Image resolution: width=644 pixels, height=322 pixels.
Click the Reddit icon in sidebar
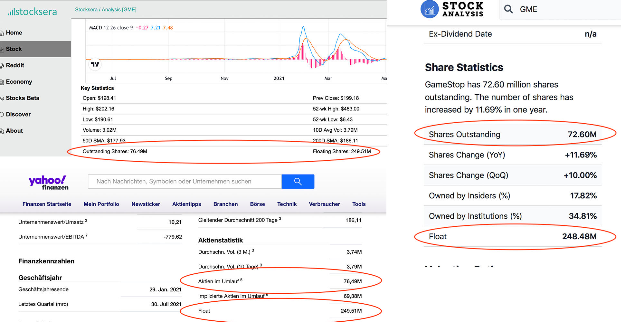[x=2, y=66]
